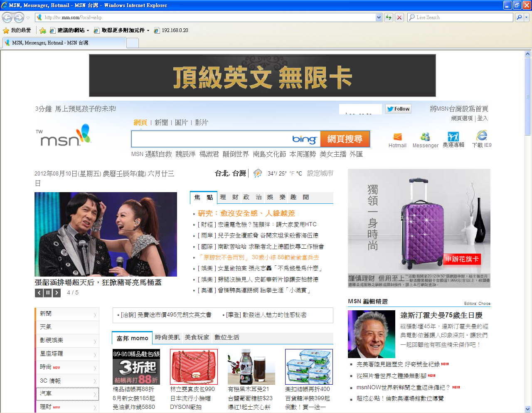This screenshot has width=532, height=413.
Task: Click the 設定城市 link
Action: [320, 173]
